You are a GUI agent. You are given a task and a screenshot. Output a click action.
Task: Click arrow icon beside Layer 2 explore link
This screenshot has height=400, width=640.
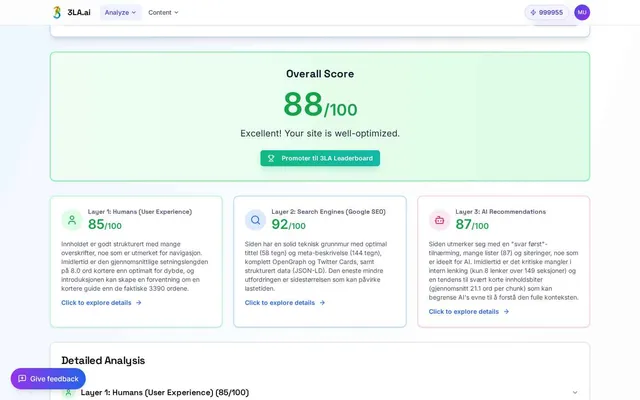point(322,302)
